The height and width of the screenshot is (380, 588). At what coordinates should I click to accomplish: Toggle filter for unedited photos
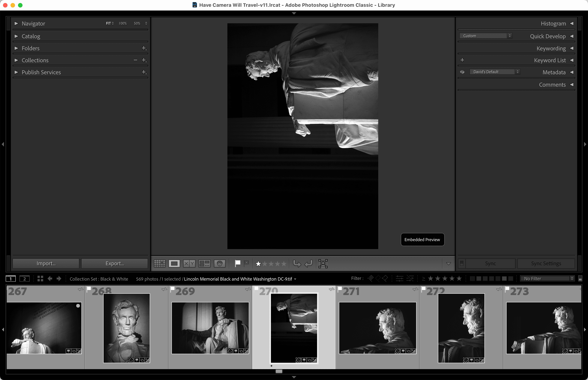click(x=410, y=279)
